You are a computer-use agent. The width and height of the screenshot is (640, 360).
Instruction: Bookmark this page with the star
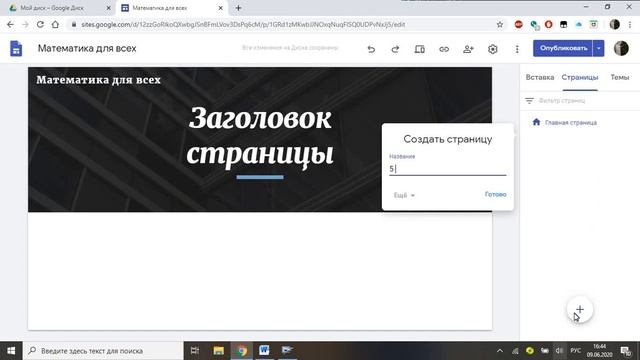500,24
